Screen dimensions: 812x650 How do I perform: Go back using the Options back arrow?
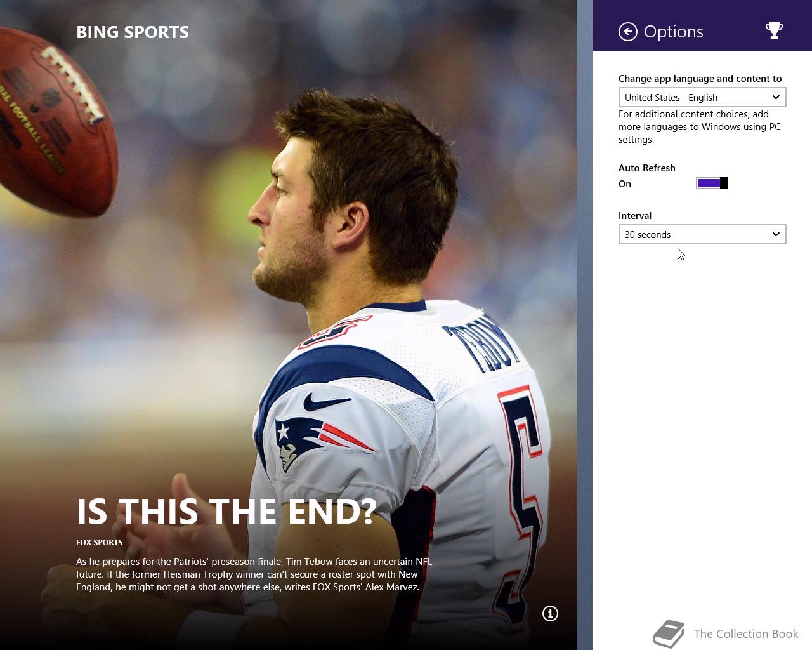(x=627, y=32)
